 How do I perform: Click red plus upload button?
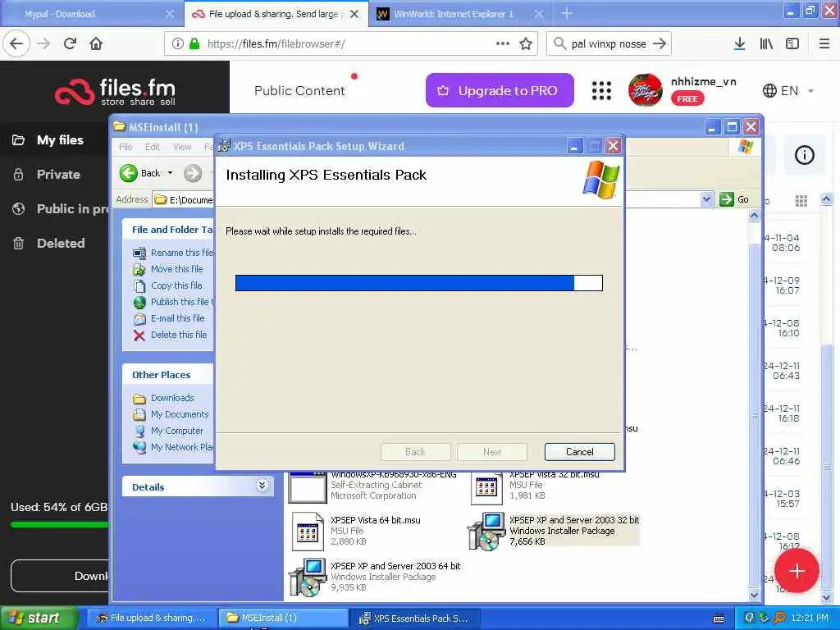click(x=797, y=571)
